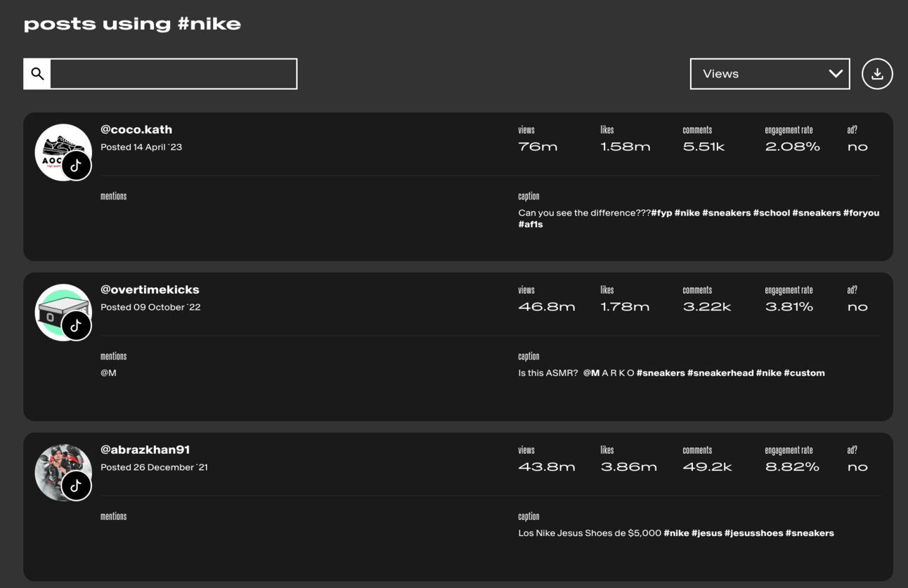Click the TikTok badge on abrazkhan91 avatar
The height and width of the screenshot is (588, 908).
[x=76, y=486]
